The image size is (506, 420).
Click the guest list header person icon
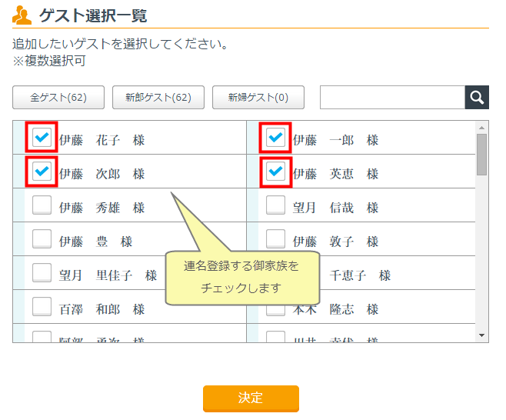23,15
